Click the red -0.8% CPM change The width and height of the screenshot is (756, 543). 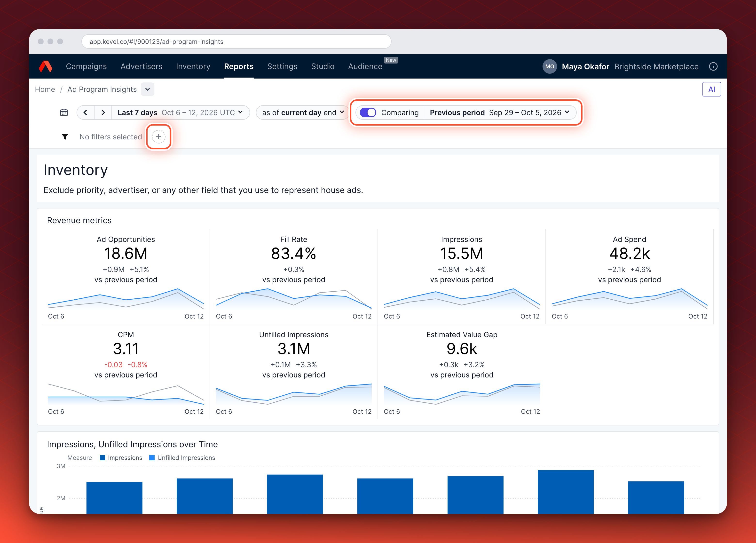point(137,365)
